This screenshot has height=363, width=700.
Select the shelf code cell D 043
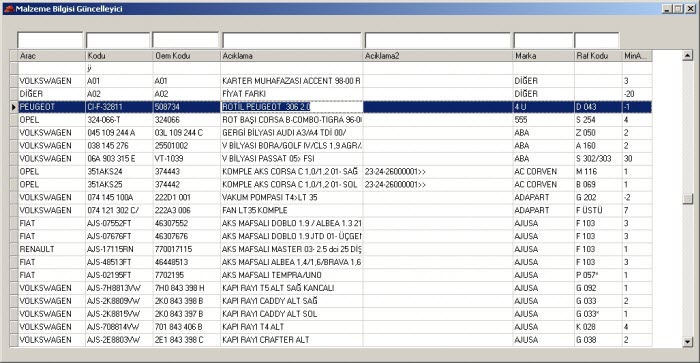[x=598, y=107]
